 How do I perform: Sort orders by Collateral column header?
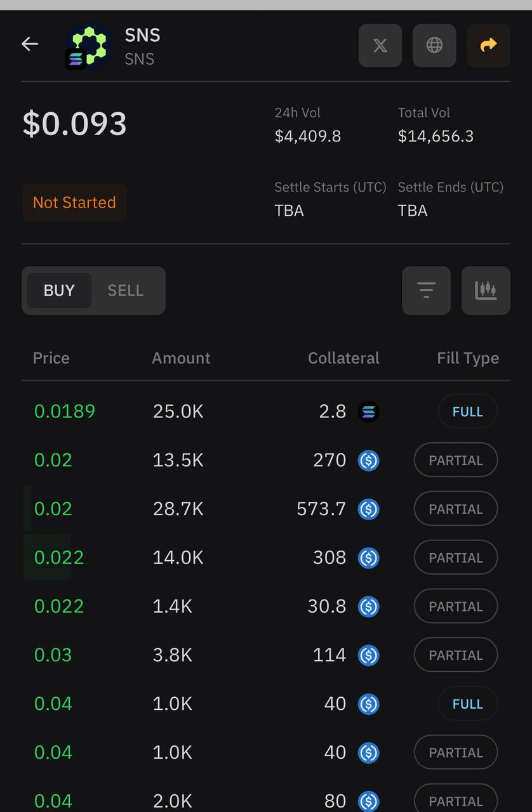pyautogui.click(x=343, y=358)
